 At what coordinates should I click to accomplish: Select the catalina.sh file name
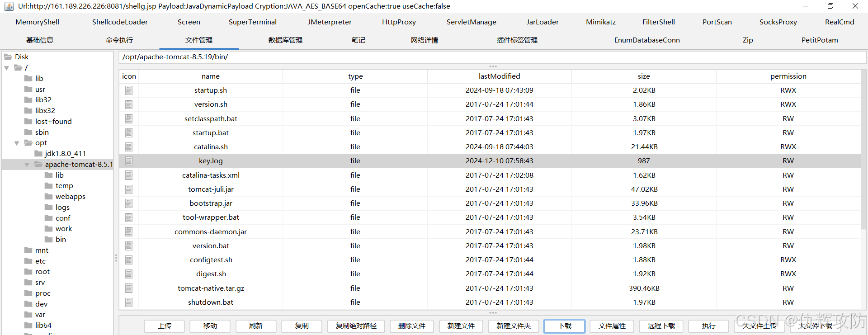click(x=211, y=147)
